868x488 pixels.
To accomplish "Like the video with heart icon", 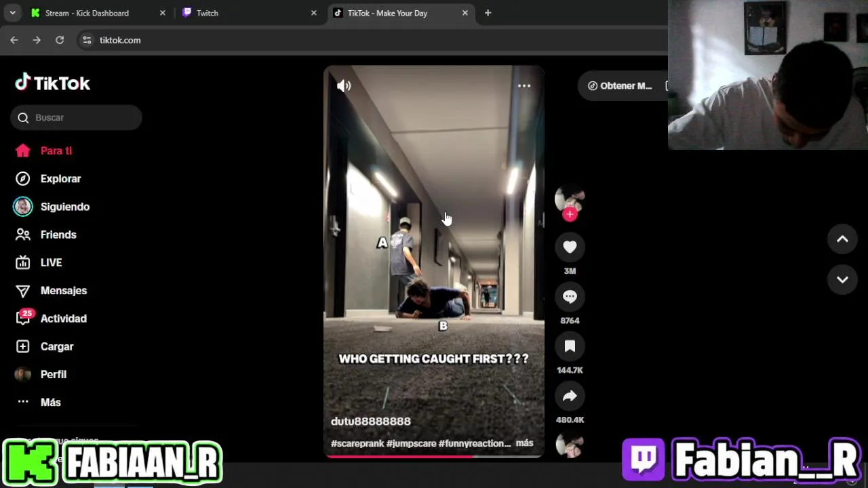I will (x=570, y=247).
